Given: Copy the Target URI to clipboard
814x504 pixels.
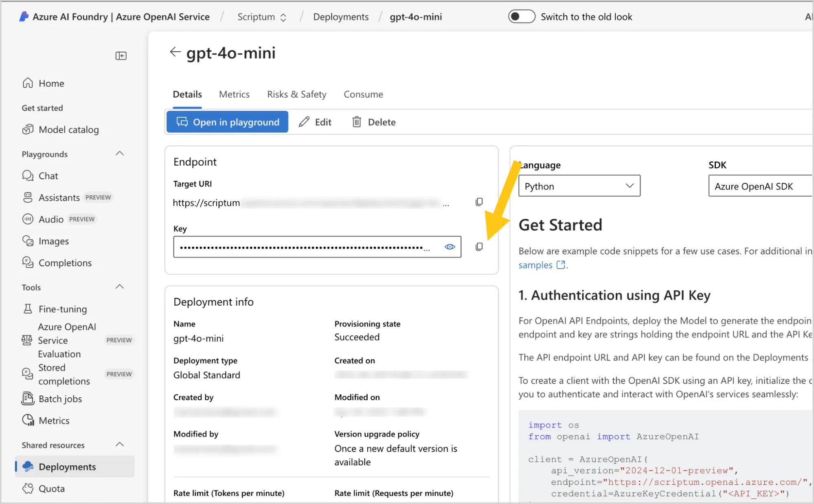Looking at the screenshot, I should coord(479,202).
